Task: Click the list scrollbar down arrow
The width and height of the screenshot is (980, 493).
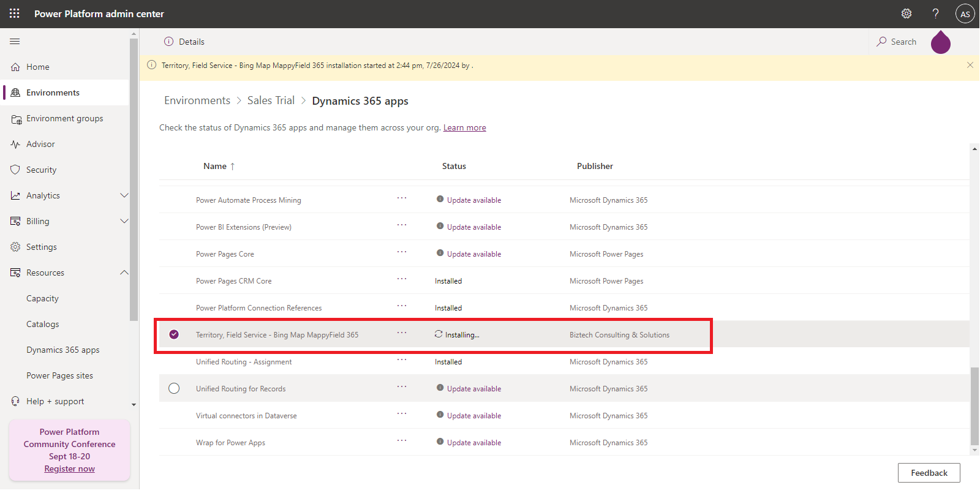Action: pos(974,450)
